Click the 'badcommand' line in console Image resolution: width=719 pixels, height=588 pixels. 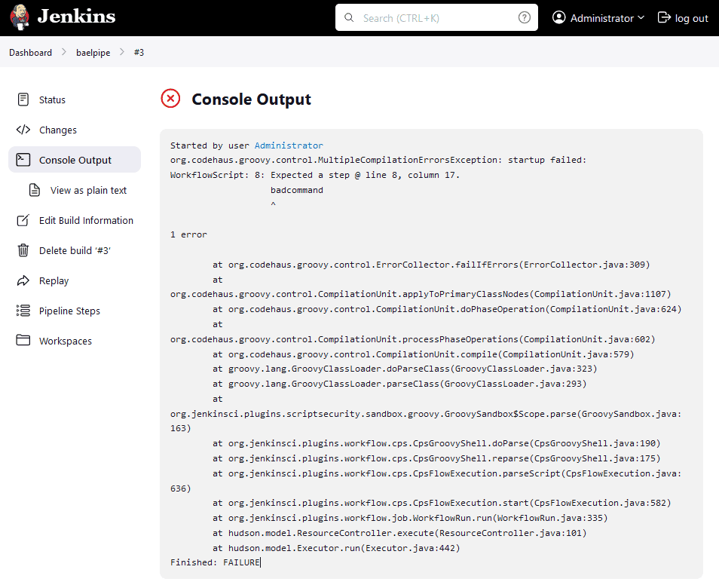pos(297,190)
